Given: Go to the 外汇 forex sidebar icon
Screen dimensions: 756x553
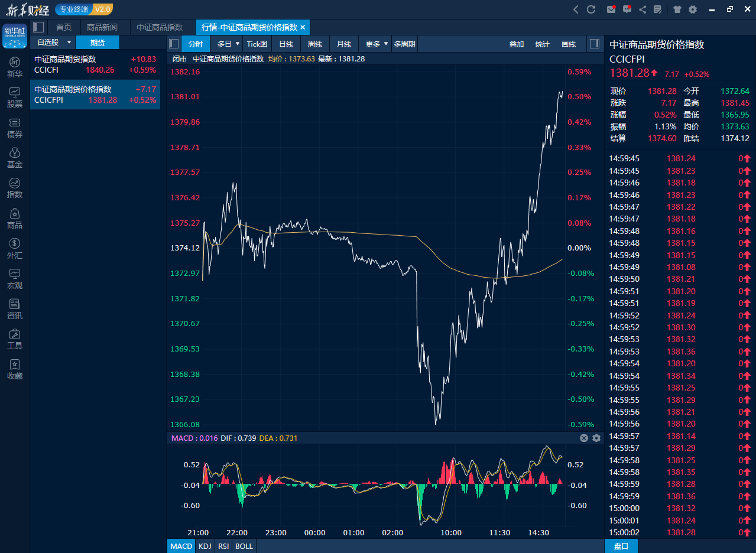Looking at the screenshot, I should click(x=15, y=249).
